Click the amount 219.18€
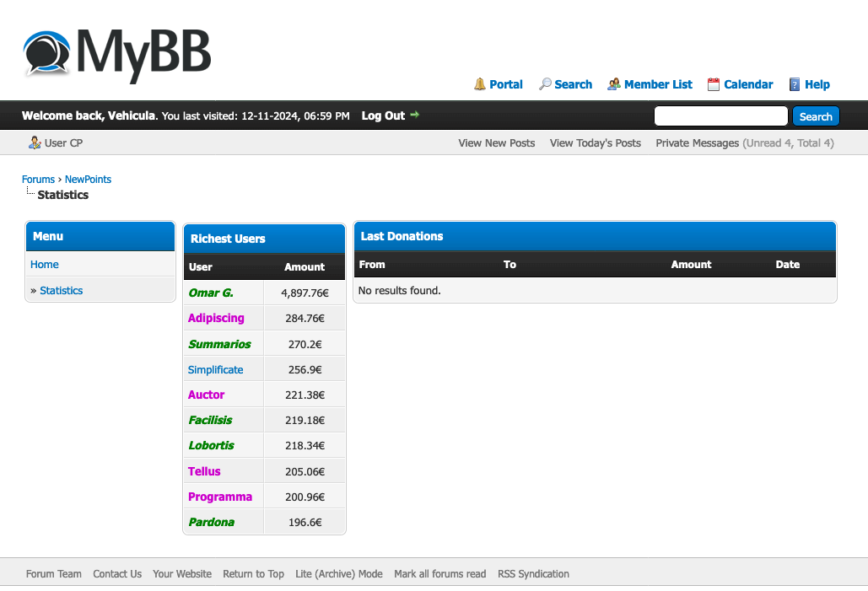This screenshot has height=591, width=868. (305, 421)
